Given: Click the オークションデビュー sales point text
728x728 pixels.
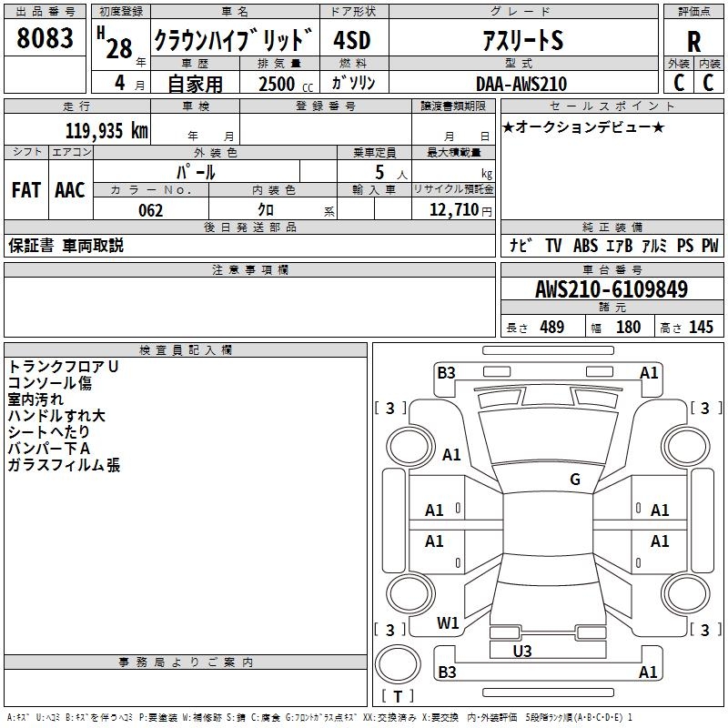Looking at the screenshot, I should (x=583, y=127).
